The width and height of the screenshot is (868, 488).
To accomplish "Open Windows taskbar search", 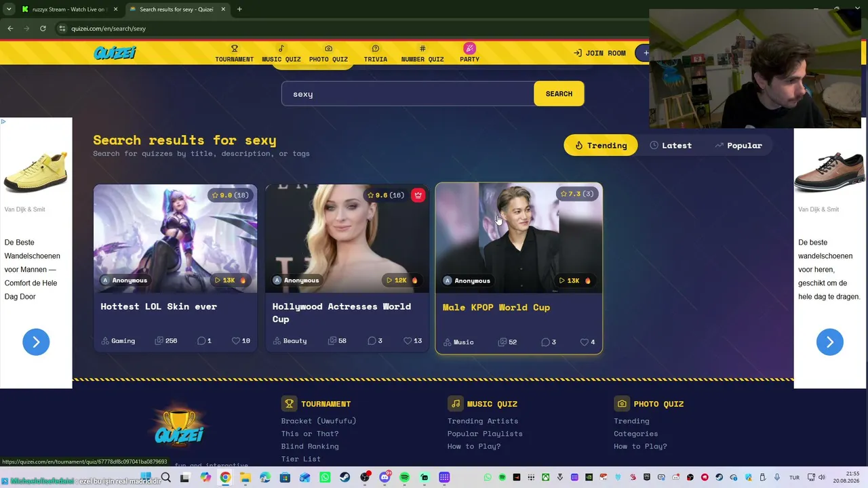I will click(x=165, y=478).
